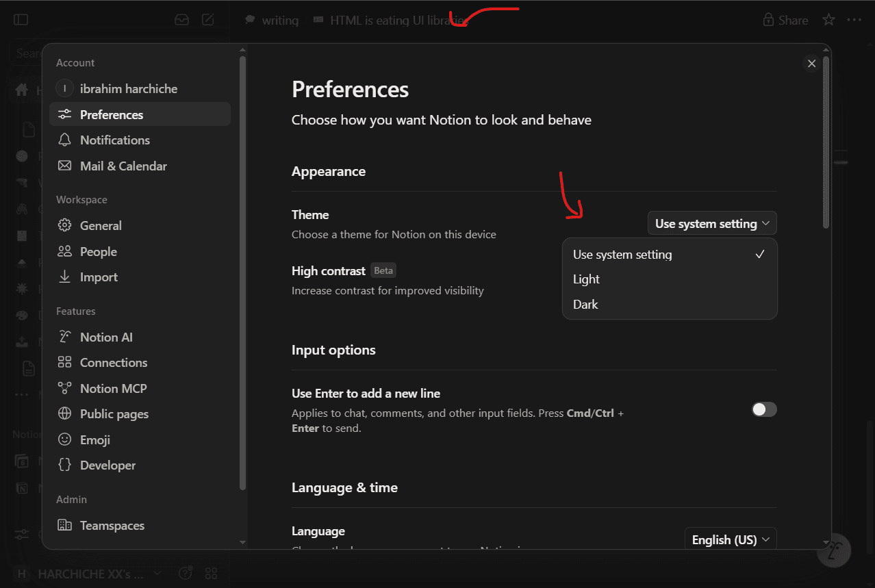
Task: Click the Public pages globe icon
Action: point(64,413)
